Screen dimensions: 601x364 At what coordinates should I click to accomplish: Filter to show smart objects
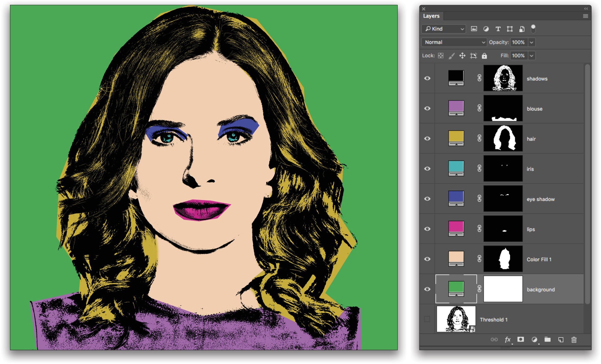[522, 29]
